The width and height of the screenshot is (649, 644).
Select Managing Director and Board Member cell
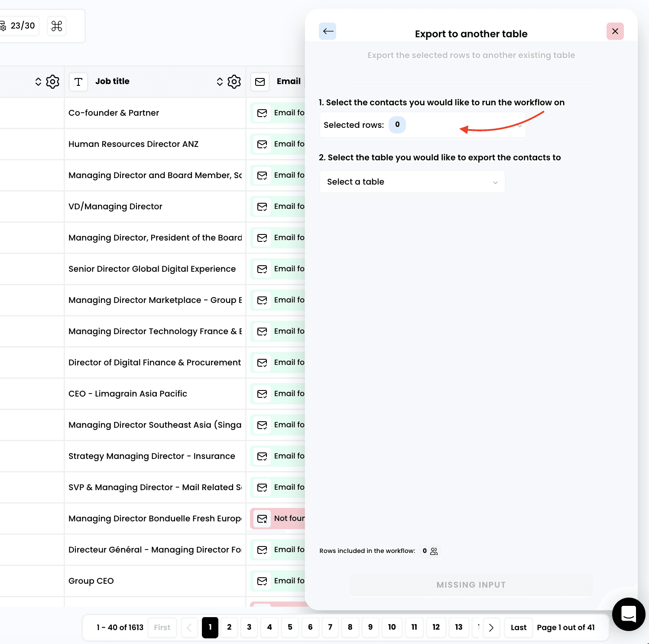pos(155,175)
